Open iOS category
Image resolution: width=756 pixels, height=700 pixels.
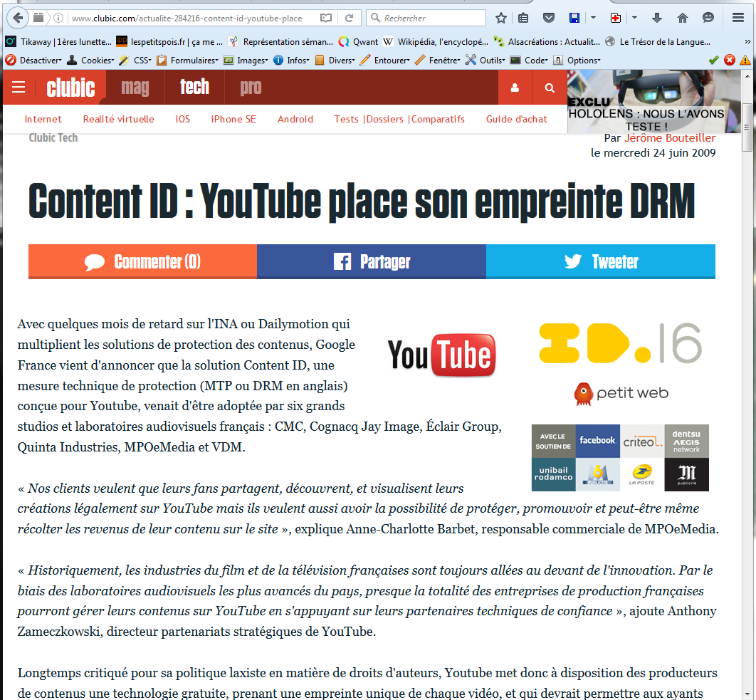tap(183, 119)
